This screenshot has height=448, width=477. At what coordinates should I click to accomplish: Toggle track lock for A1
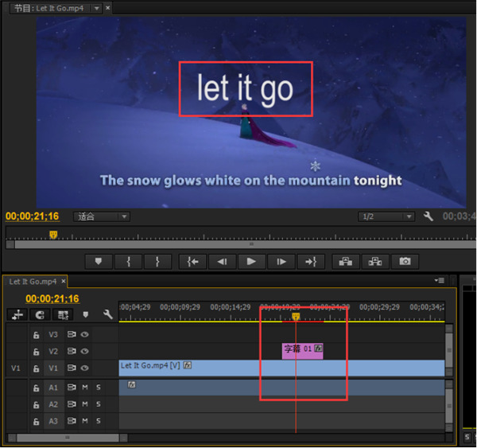pyautogui.click(x=37, y=388)
